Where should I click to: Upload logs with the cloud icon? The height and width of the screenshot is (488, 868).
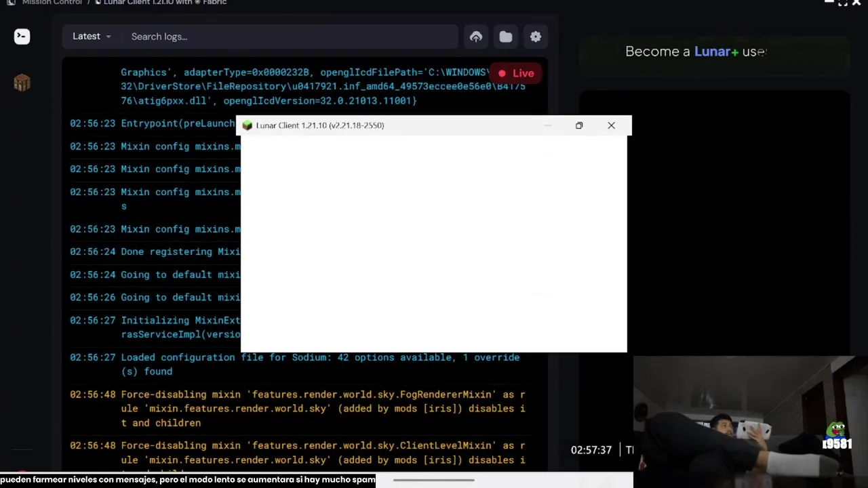click(x=476, y=37)
